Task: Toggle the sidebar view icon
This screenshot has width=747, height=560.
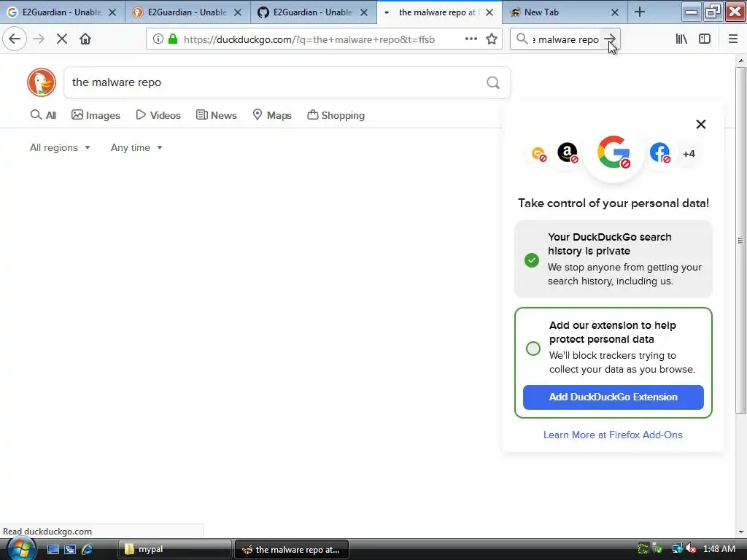Action: [705, 39]
